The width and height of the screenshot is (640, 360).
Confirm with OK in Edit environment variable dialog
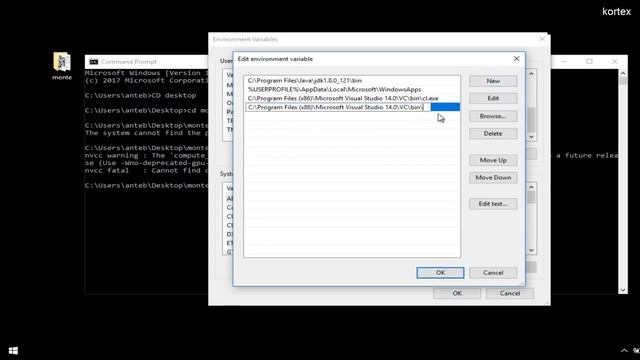440,273
